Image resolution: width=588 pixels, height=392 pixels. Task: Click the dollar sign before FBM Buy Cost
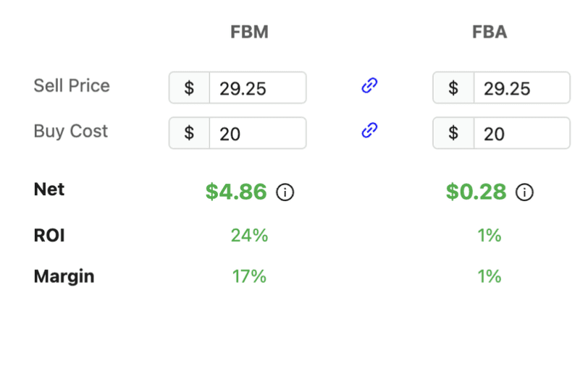click(x=189, y=133)
